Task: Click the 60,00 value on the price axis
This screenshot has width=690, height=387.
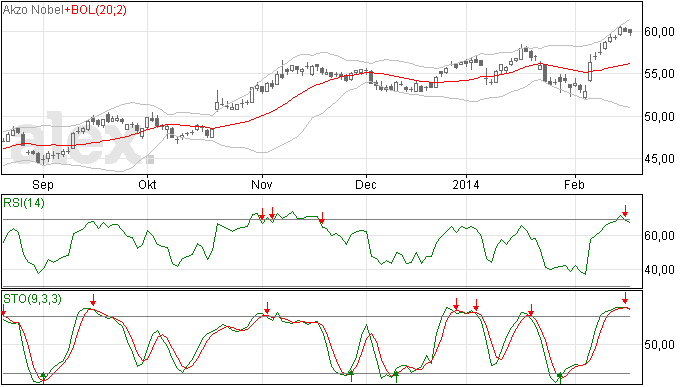Action: [x=659, y=32]
